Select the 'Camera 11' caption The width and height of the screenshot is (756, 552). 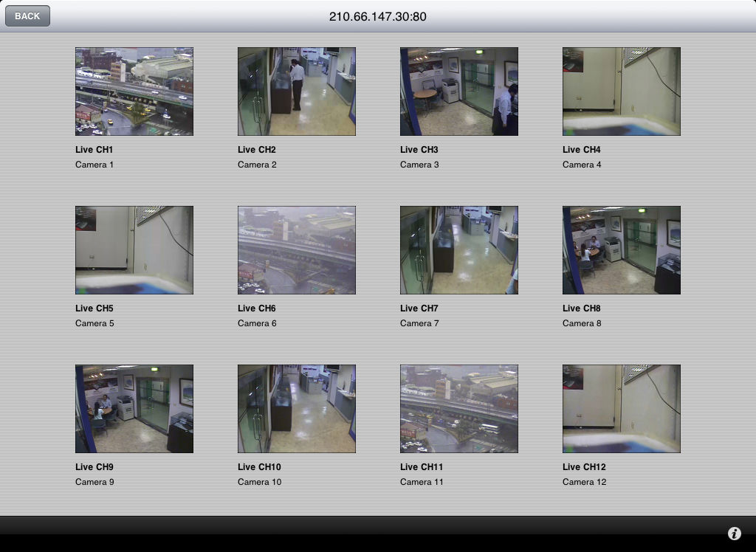[x=422, y=482]
